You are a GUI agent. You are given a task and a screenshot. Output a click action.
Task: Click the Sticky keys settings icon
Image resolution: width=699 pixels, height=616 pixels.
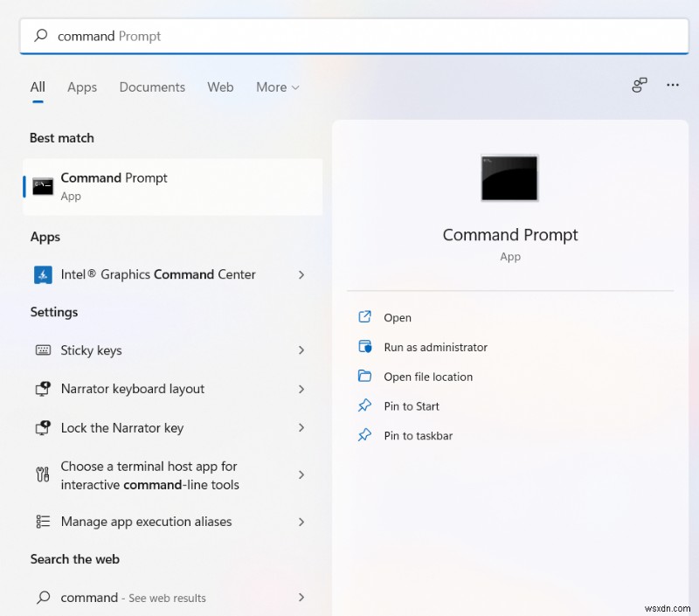coord(43,350)
